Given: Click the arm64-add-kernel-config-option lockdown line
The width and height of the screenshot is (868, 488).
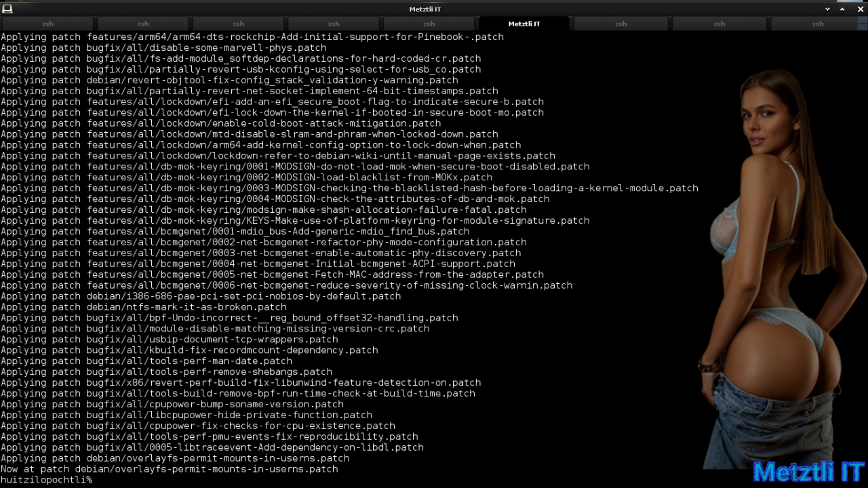Looking at the screenshot, I should (x=261, y=145).
